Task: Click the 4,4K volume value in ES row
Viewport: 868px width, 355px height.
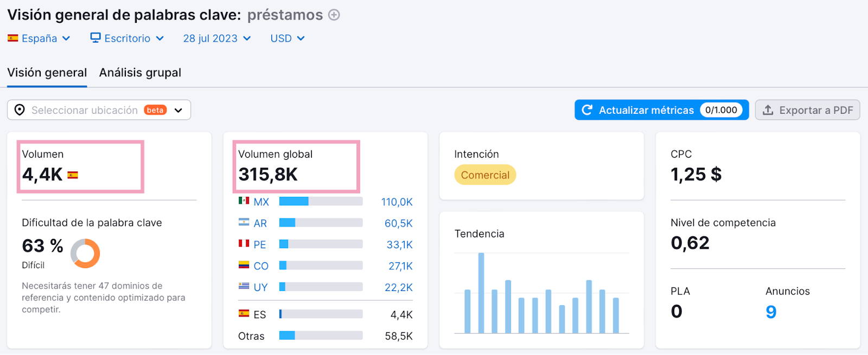Action: [401, 314]
